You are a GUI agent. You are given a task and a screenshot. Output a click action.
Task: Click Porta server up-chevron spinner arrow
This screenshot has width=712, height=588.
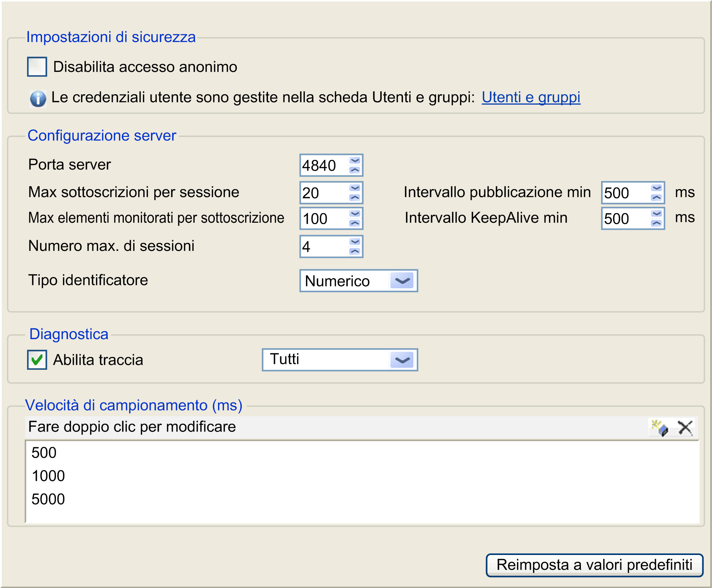(355, 170)
